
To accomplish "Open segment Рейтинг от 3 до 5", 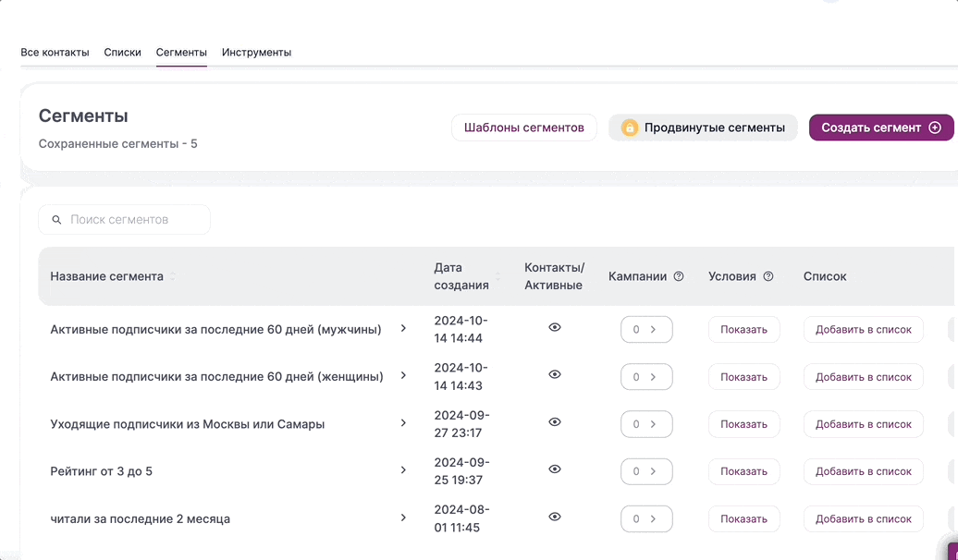I will (102, 471).
